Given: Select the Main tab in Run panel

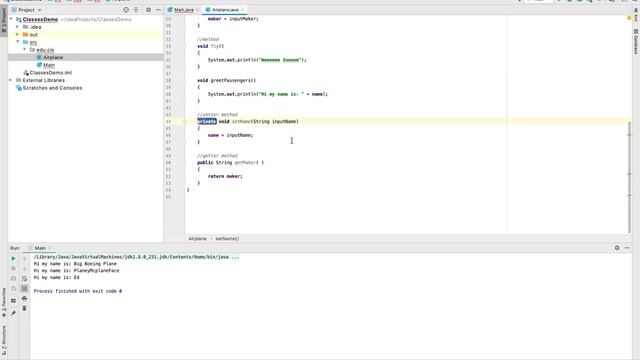Looking at the screenshot, I should click(40, 248).
